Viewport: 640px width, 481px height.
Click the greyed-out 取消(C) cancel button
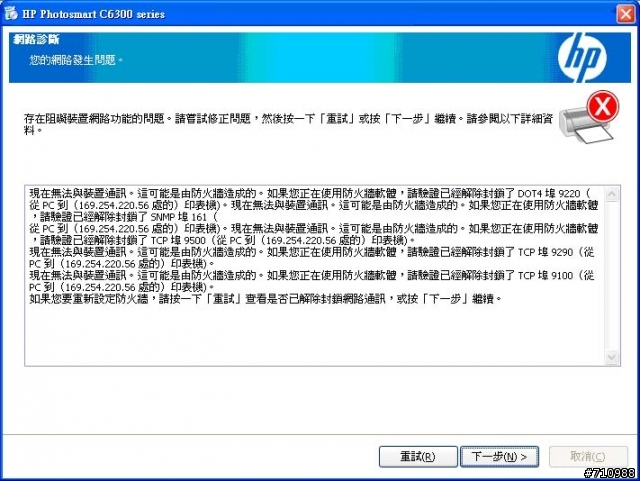coord(588,456)
